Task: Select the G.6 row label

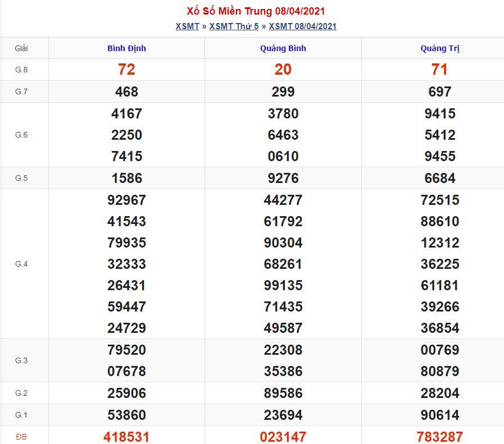Action: click(x=21, y=135)
